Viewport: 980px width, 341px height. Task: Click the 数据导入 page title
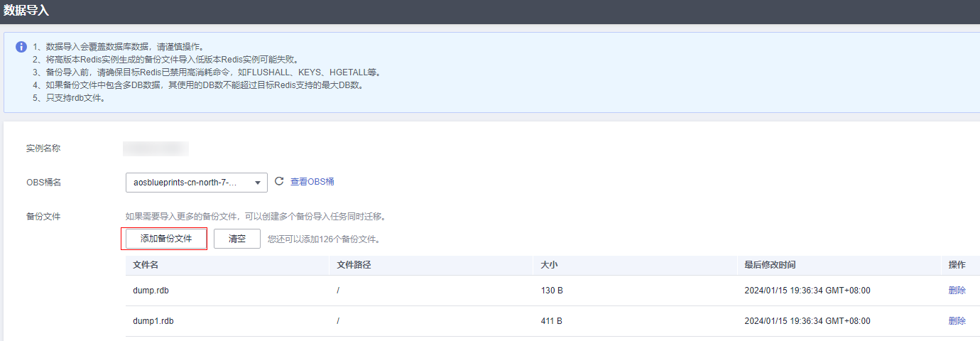tap(26, 11)
